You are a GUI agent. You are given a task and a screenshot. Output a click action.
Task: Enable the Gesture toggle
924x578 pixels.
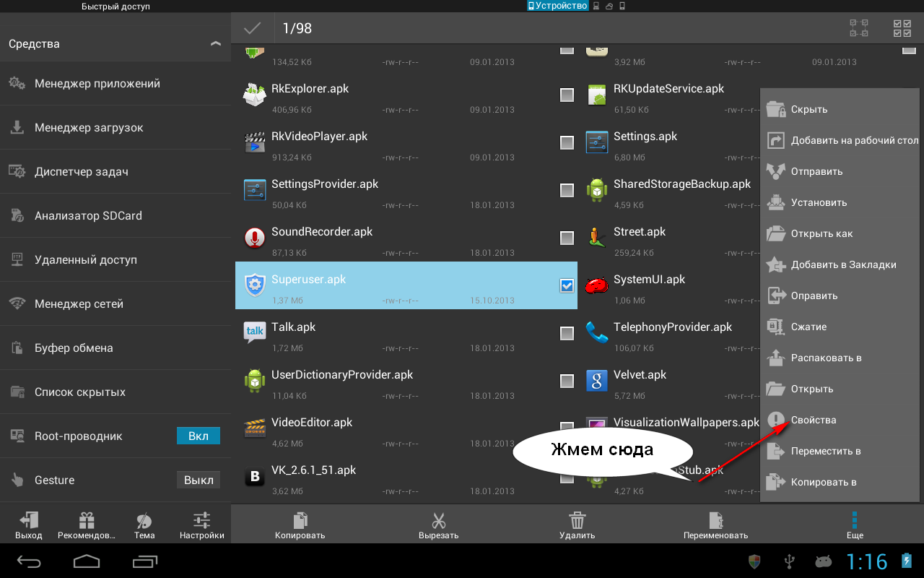(x=198, y=480)
